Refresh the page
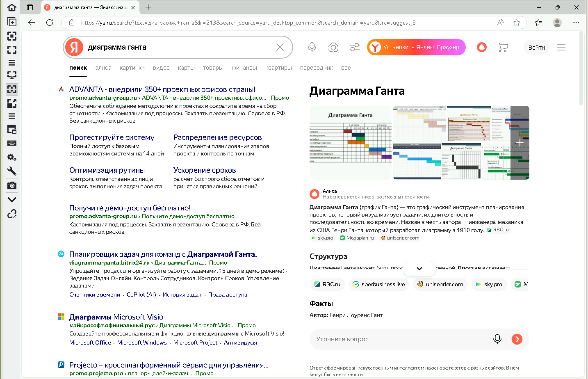Image resolution: width=588 pixels, height=379 pixels. (x=50, y=23)
